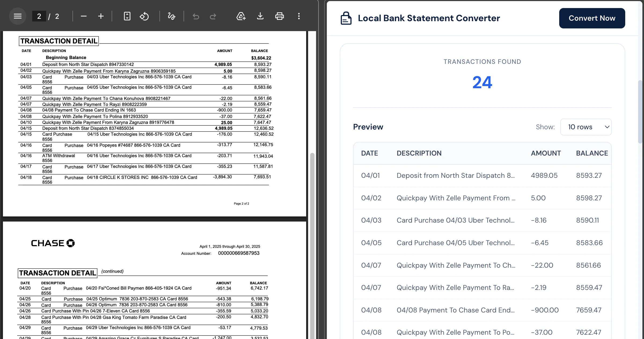Click the 04/08 Payment To Chase Card preview description

point(456,310)
